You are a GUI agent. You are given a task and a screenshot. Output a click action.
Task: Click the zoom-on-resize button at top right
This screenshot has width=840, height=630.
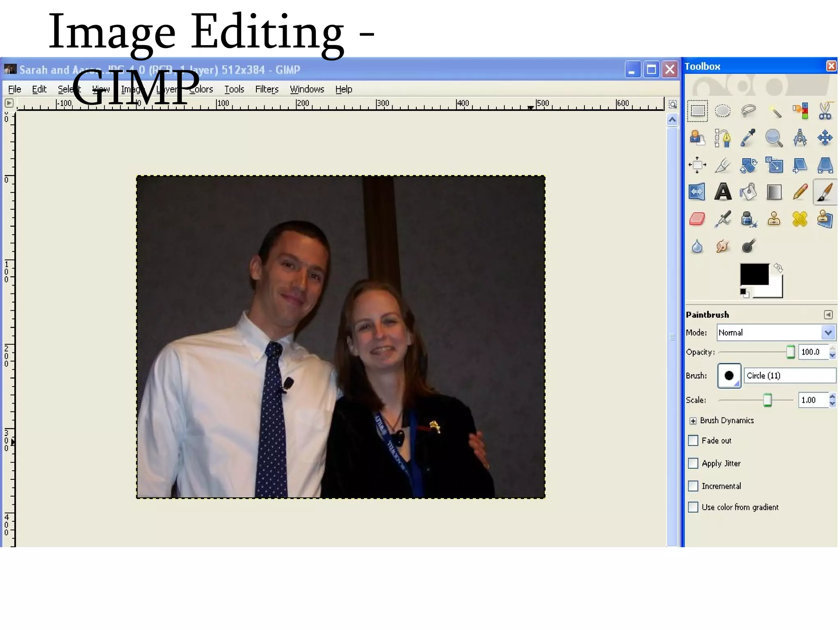[672, 104]
